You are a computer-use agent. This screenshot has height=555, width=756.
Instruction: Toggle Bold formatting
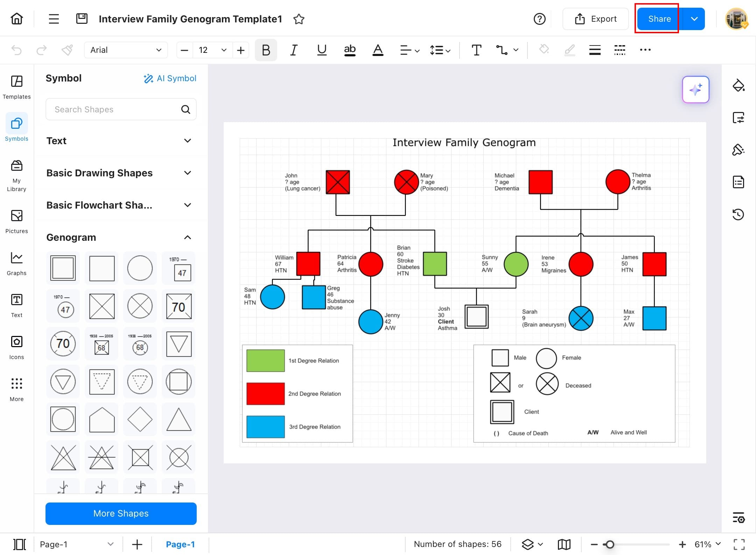pyautogui.click(x=266, y=50)
